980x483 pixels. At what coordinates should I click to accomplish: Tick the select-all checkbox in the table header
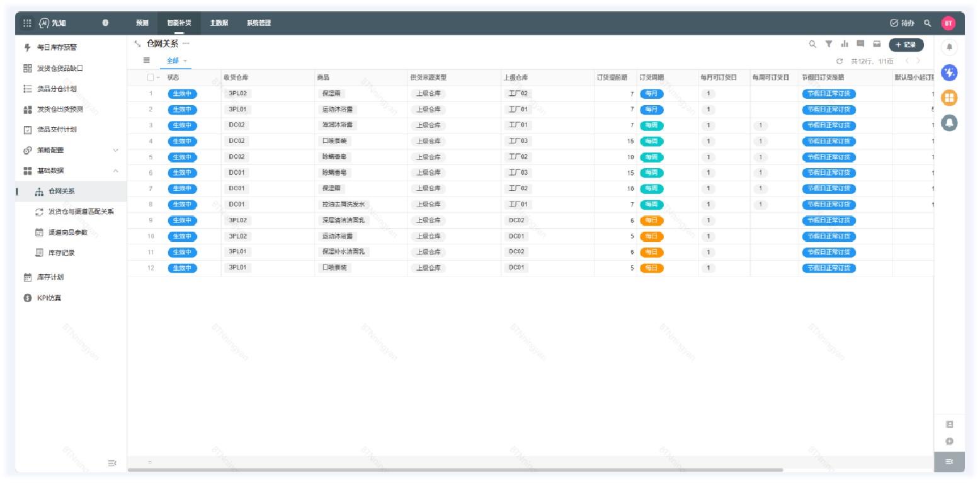[150, 77]
